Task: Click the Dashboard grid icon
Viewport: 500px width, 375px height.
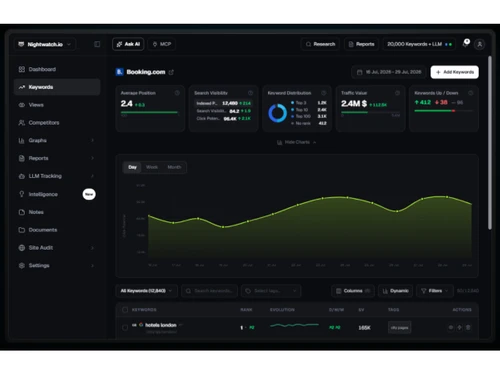Action: 22,69
